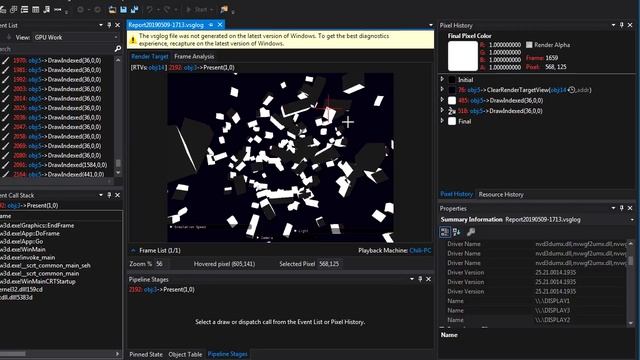The image size is (640, 360).
Task: Click the history clock icon after obj14
Action: 571,90
